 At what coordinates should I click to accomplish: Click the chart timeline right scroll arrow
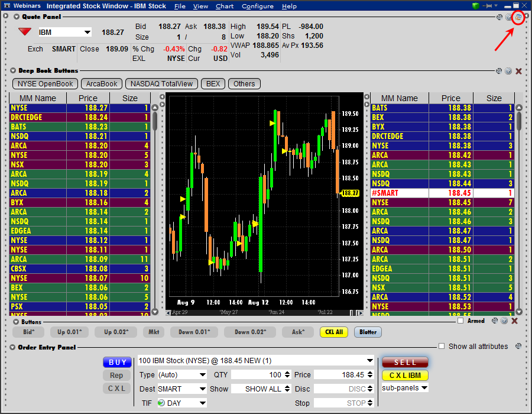tap(361, 312)
